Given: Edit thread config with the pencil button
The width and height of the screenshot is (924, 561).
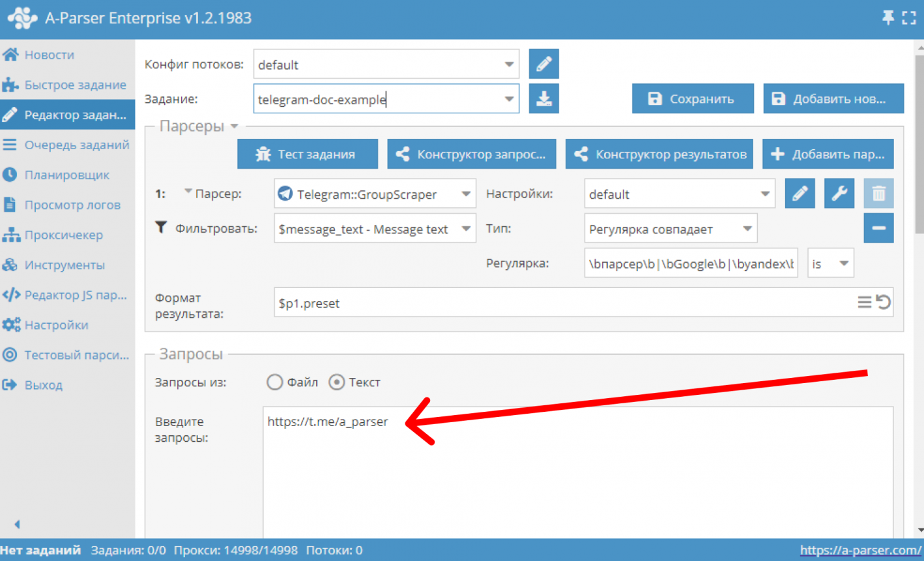Looking at the screenshot, I should coord(543,64).
